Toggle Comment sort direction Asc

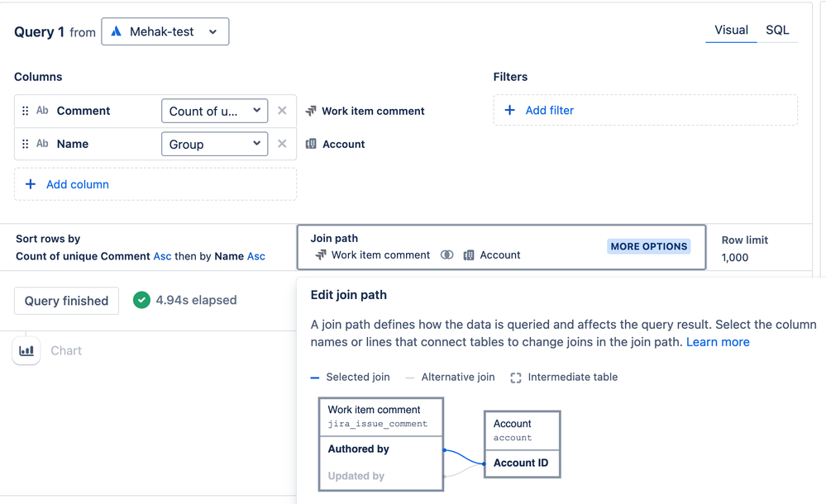(x=162, y=256)
